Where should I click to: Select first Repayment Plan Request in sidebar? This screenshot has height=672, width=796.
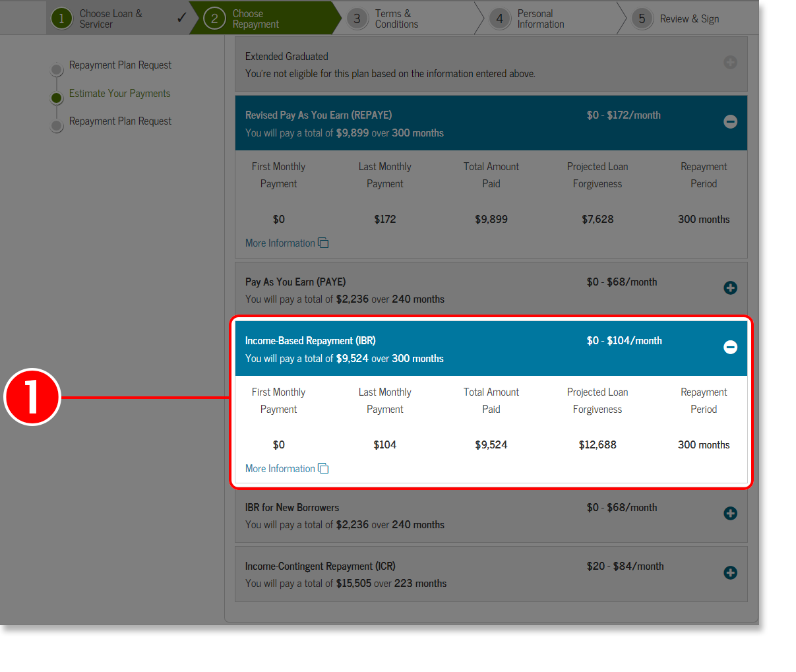point(120,65)
